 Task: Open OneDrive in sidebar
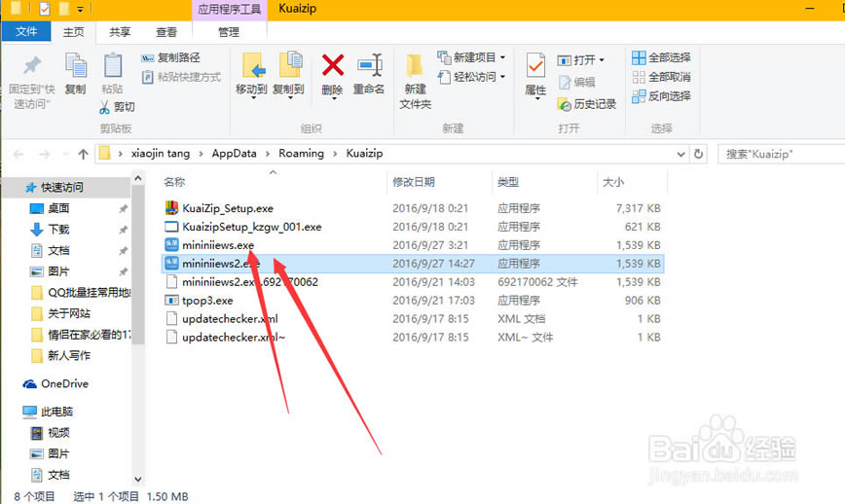(x=64, y=384)
